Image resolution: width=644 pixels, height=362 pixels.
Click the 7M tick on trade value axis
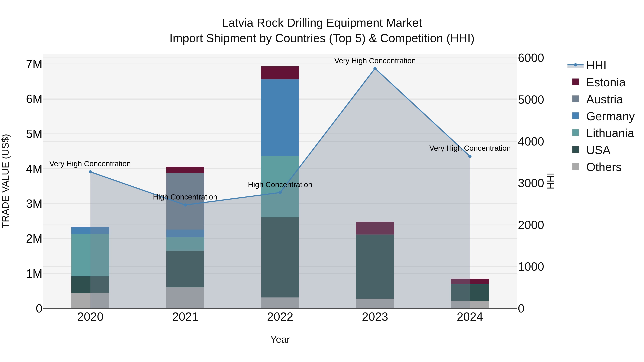point(34,64)
